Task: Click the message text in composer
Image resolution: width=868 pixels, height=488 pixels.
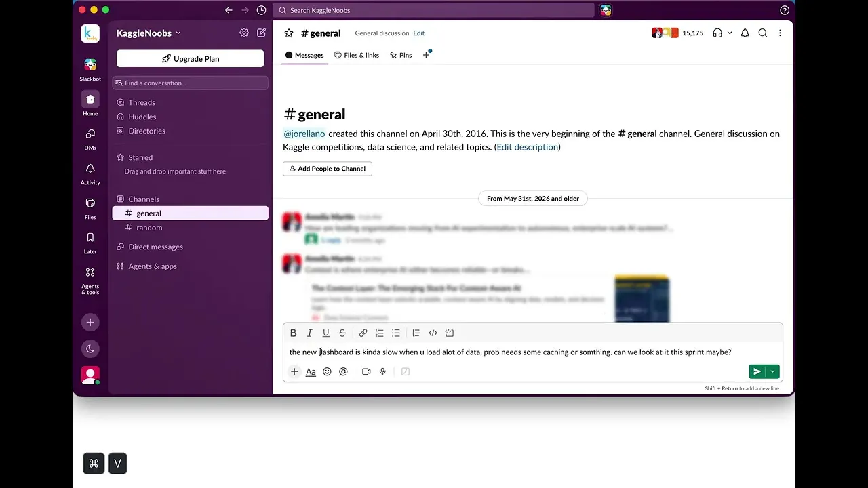Action: coord(510,352)
